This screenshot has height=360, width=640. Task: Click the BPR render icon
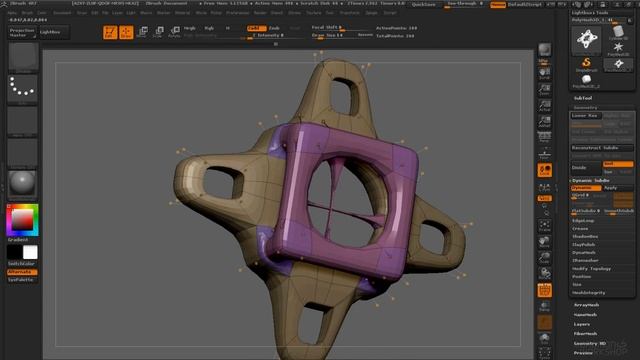coord(544,51)
